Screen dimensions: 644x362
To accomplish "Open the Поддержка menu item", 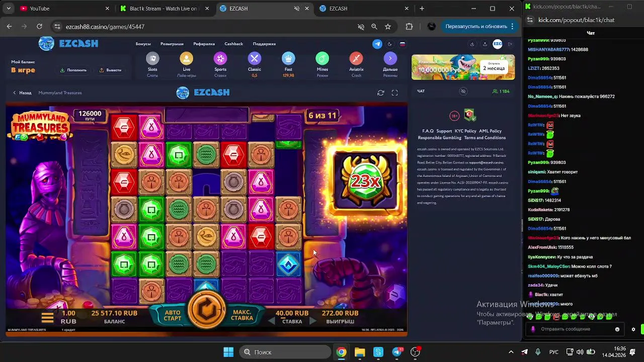I will click(x=264, y=44).
